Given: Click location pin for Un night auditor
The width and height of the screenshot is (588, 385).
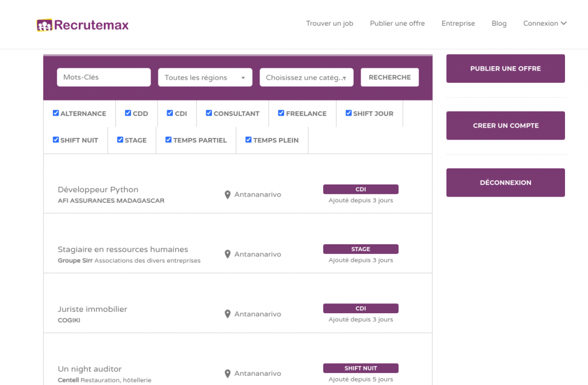Looking at the screenshot, I should pos(227,374).
